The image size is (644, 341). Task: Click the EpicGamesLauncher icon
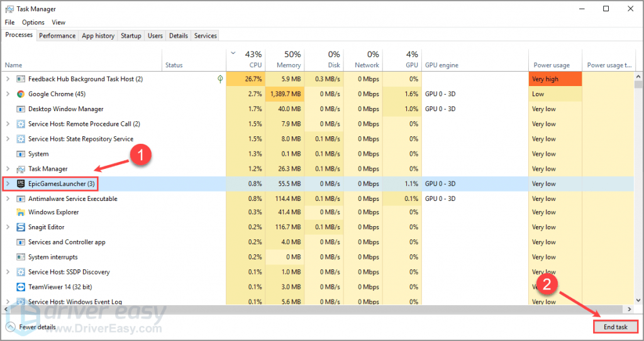pos(21,184)
